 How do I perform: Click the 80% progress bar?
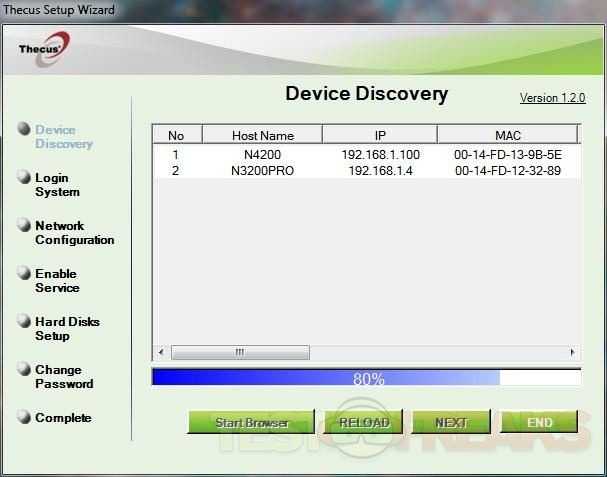(366, 378)
